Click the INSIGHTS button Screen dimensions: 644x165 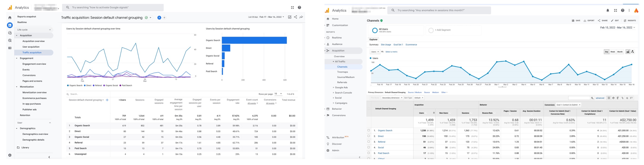(630, 21)
